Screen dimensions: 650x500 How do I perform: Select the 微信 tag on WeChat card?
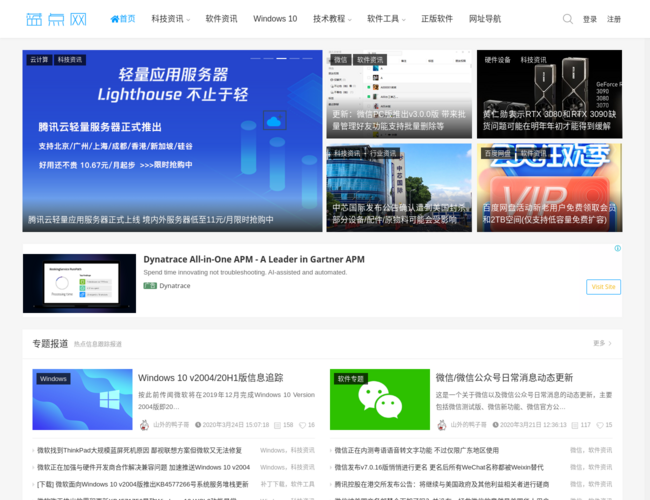tap(340, 60)
